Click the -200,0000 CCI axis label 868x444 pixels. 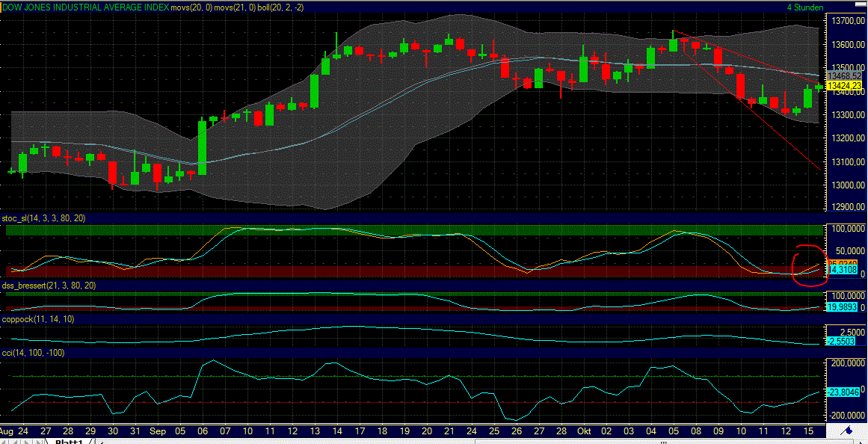tap(846, 416)
